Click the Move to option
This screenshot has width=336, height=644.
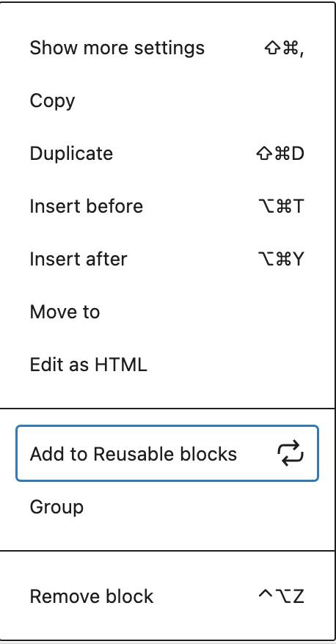coord(167,312)
